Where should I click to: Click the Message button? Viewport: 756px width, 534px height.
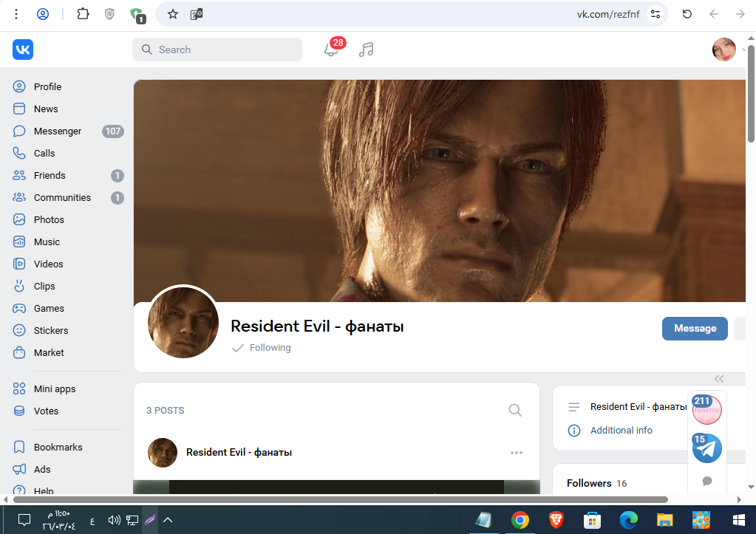tap(695, 329)
